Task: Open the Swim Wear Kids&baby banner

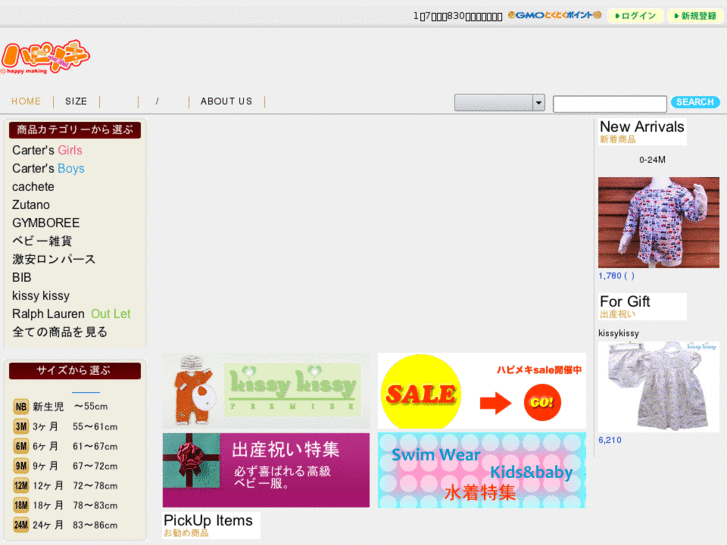Action: [x=482, y=470]
